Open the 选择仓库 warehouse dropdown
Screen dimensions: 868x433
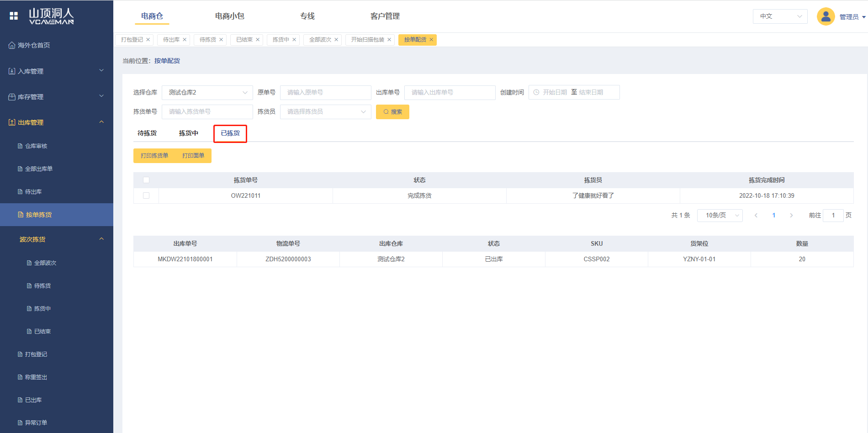207,92
